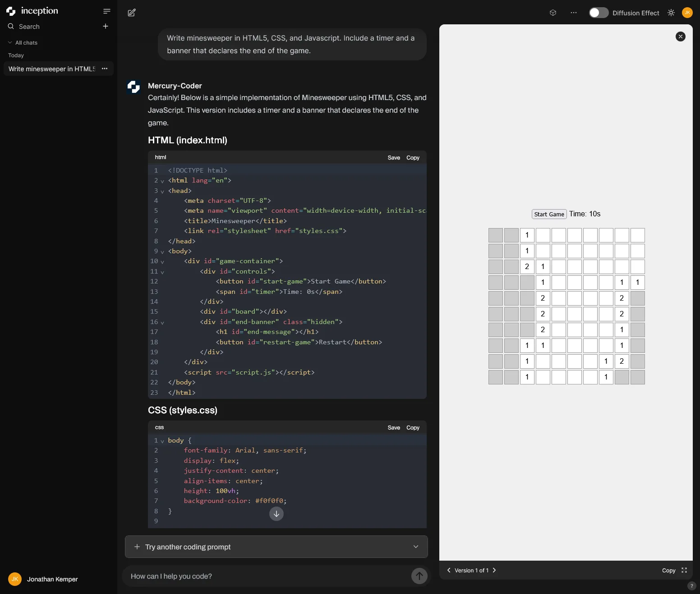Screen dimensions: 700x594
Task: Save the html code block
Action: pyautogui.click(x=394, y=158)
